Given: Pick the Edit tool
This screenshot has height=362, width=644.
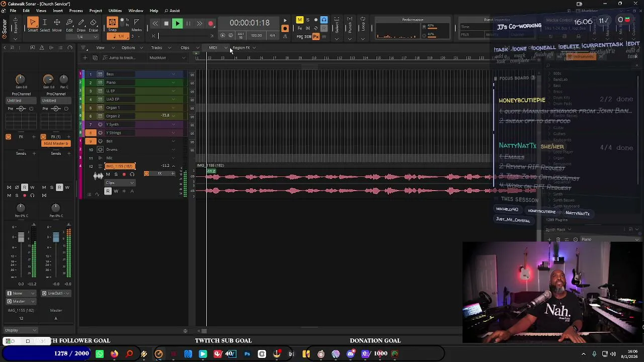Looking at the screenshot, I should click(x=69, y=25).
